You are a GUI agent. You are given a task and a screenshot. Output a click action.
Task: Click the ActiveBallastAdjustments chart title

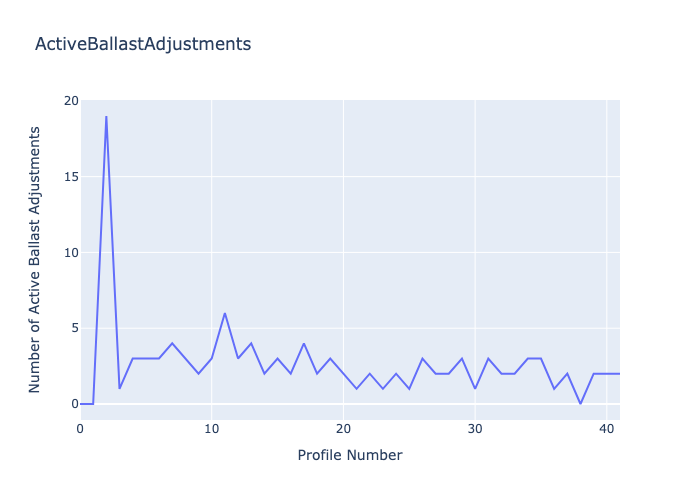tap(142, 44)
